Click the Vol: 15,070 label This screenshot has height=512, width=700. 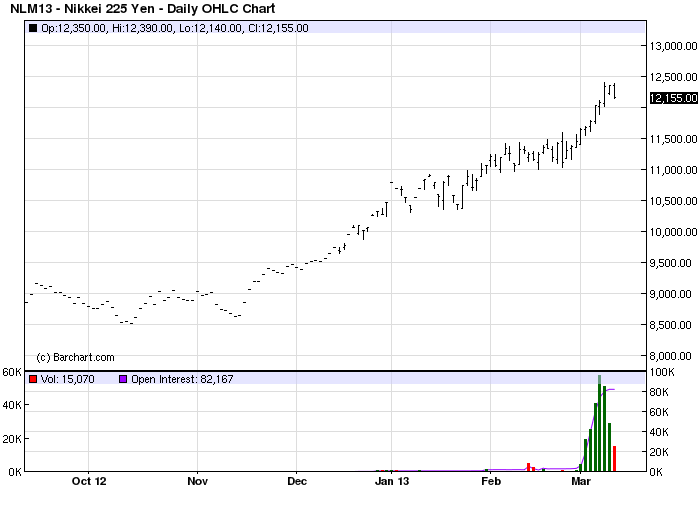click(x=67, y=379)
